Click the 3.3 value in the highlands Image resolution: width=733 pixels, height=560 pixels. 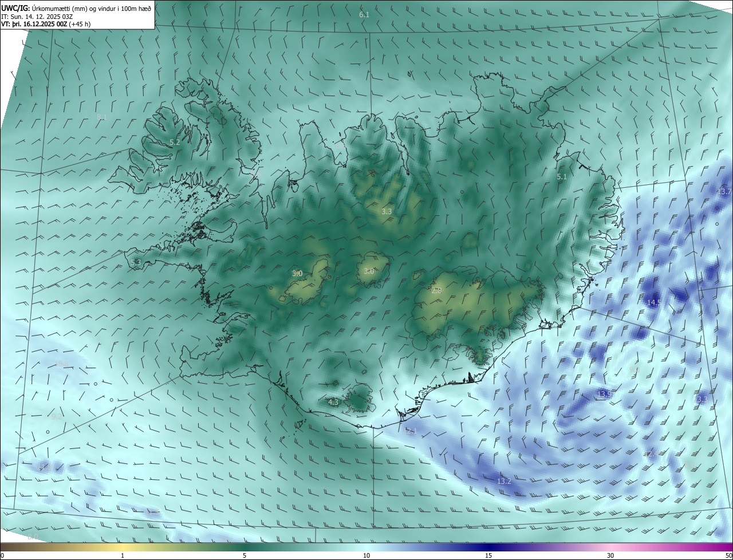coord(387,211)
